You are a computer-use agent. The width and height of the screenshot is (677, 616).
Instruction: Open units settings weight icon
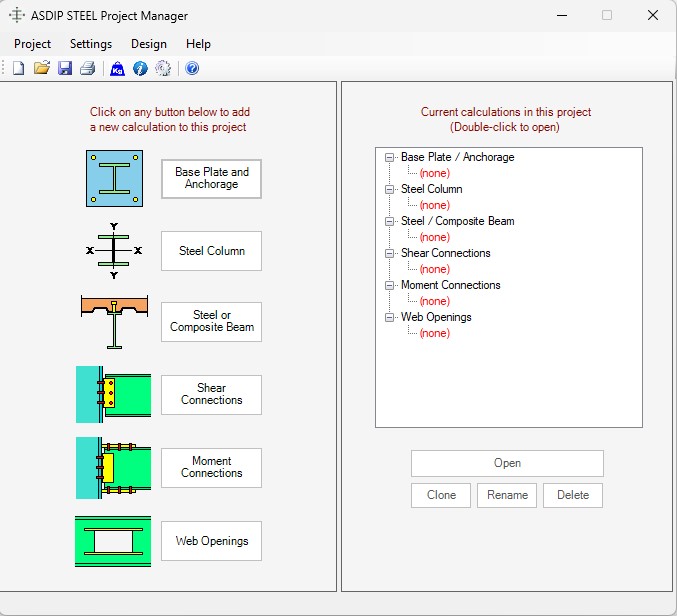pyautogui.click(x=117, y=69)
